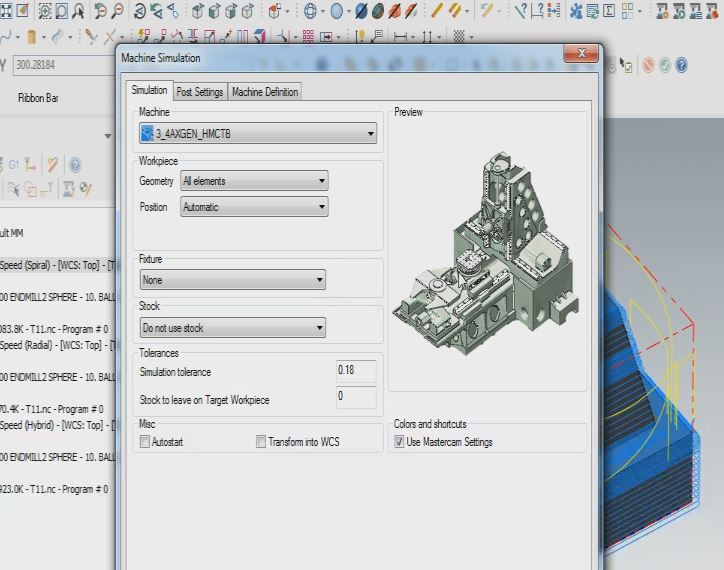The height and width of the screenshot is (570, 724).
Task: Click the Help icon in Operations Manager toolbar
Action: tap(75, 165)
